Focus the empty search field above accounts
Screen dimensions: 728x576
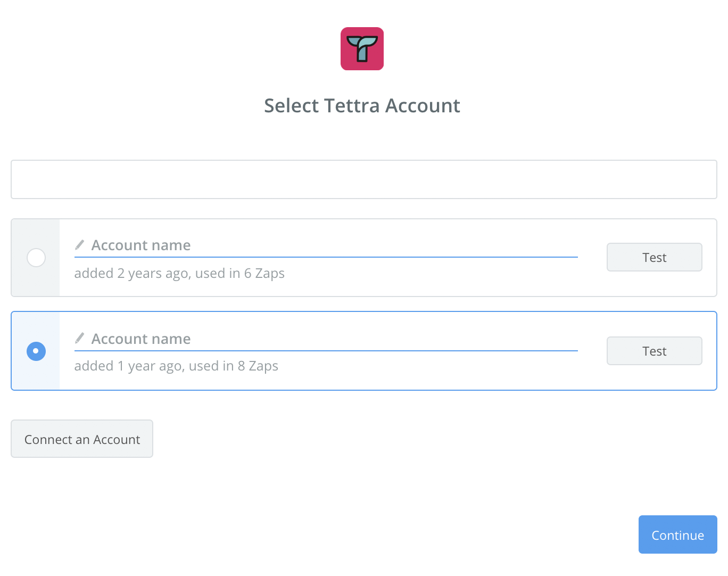coord(364,179)
